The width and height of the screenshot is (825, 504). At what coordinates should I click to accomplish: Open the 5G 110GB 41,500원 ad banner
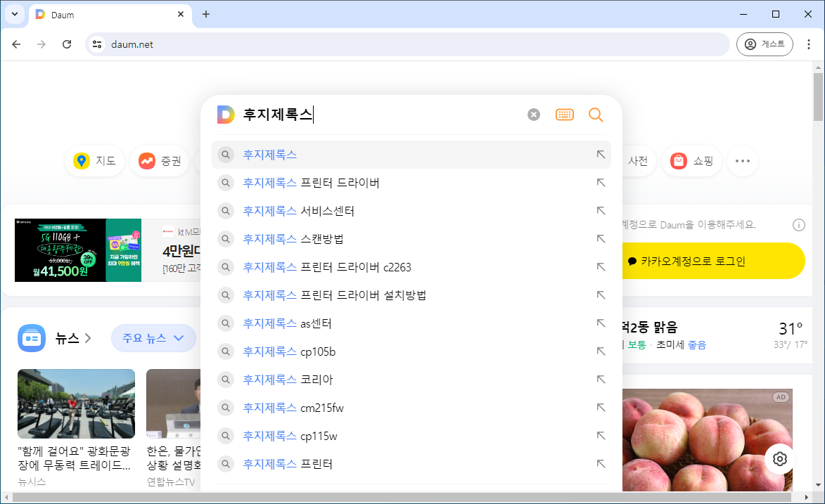pos(78,250)
